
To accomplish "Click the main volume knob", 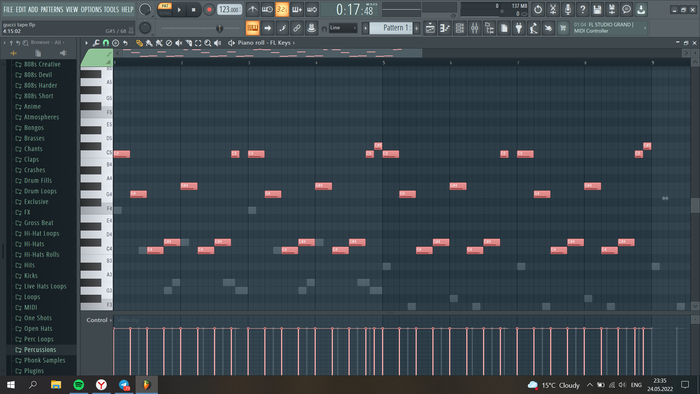I will (x=145, y=9).
